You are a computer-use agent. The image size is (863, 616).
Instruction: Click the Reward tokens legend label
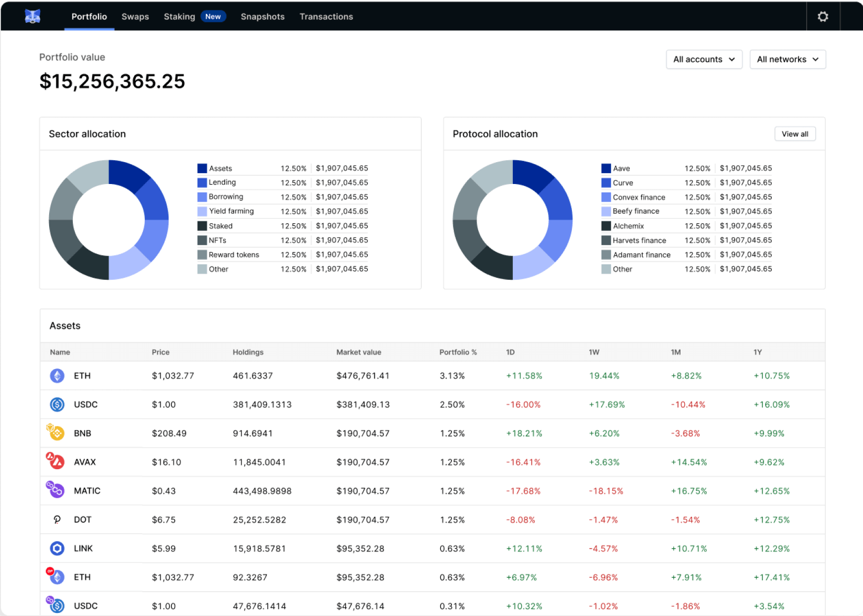[234, 255]
